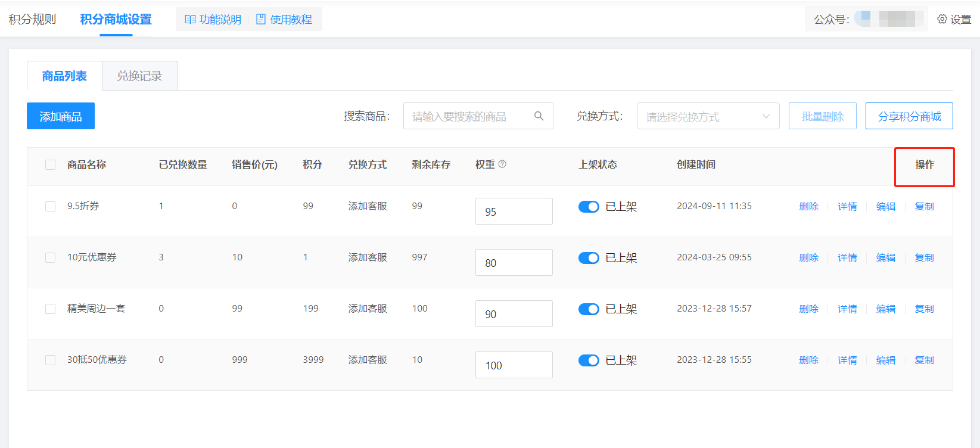Click weight field with value 90
Viewport: 980px width, 448px height.
pos(514,314)
